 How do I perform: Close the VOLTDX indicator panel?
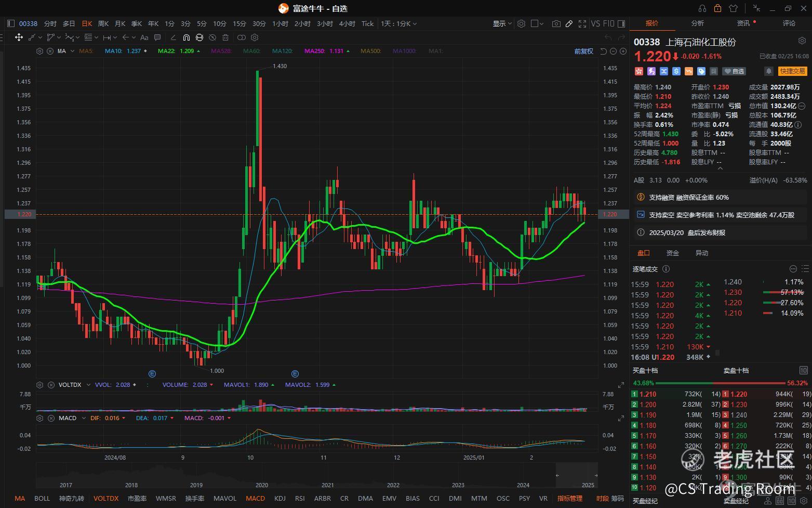click(x=51, y=385)
